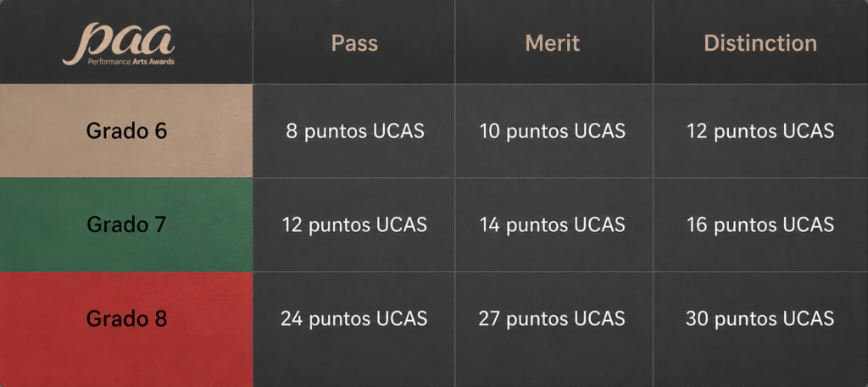The height and width of the screenshot is (387, 868).
Task: Click the PAA Performance Arts Awards logo
Action: pos(119,44)
